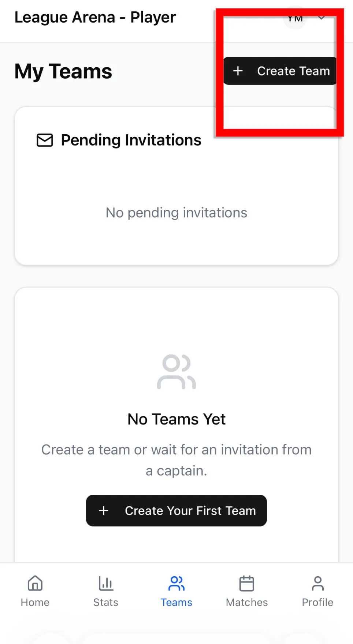
Task: Tap the Teams people icon in navigation
Action: pyautogui.click(x=176, y=583)
